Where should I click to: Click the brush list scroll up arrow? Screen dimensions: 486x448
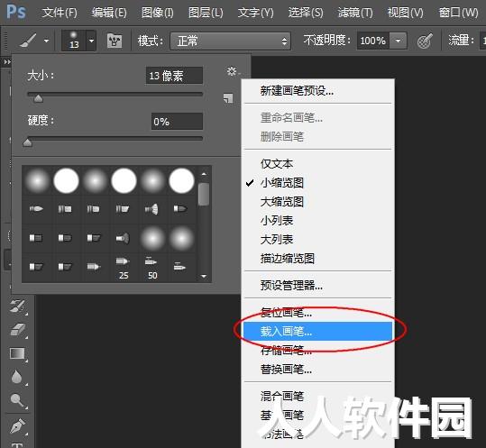pos(204,174)
